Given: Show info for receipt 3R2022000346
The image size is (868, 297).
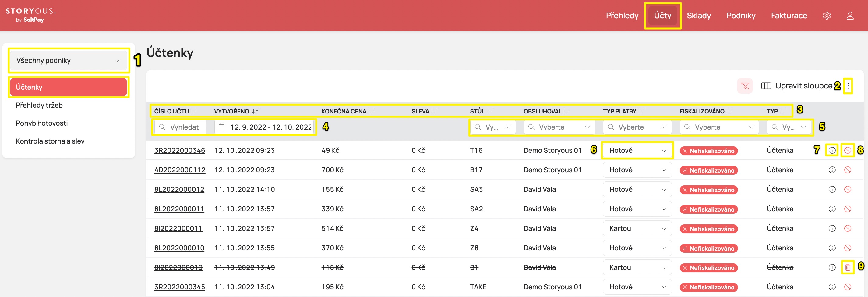Looking at the screenshot, I should 832,150.
